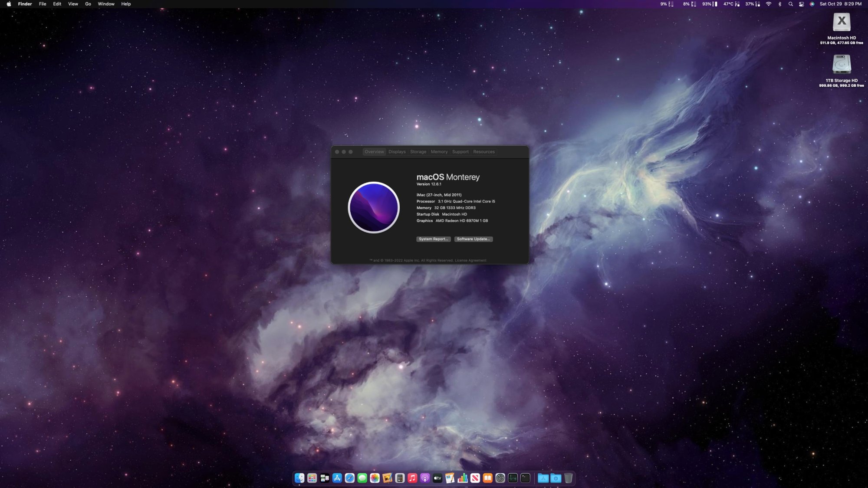Open the News app in Dock
Image resolution: width=868 pixels, height=488 pixels.
pos(475,478)
